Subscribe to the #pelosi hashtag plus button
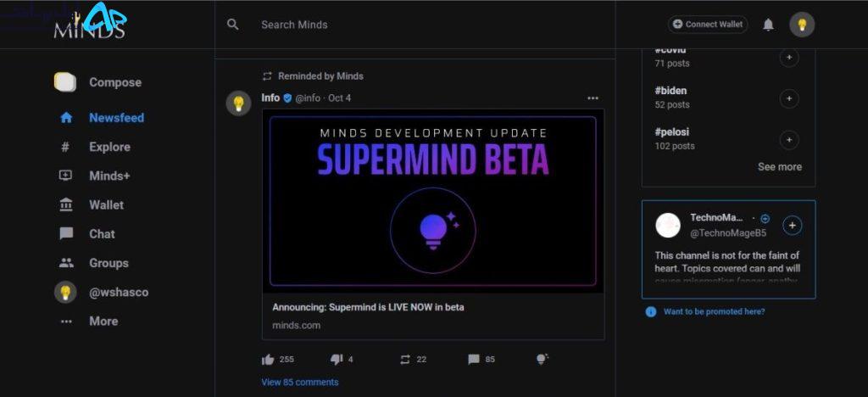Image resolution: width=868 pixels, height=397 pixels. click(x=789, y=140)
